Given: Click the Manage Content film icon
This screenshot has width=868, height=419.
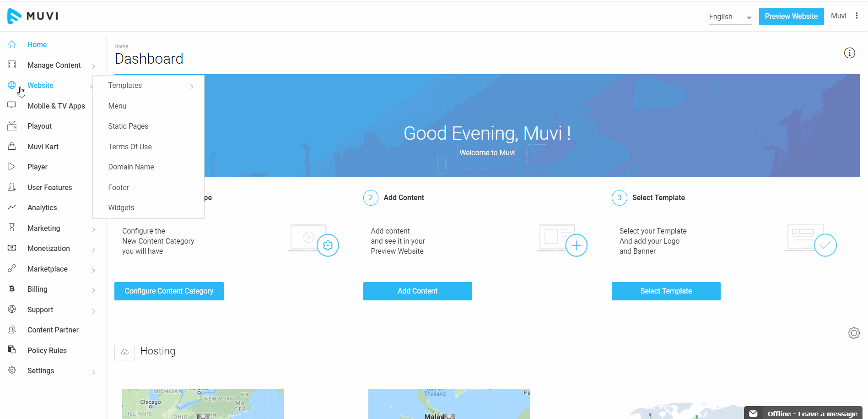Looking at the screenshot, I should pos(12,65).
